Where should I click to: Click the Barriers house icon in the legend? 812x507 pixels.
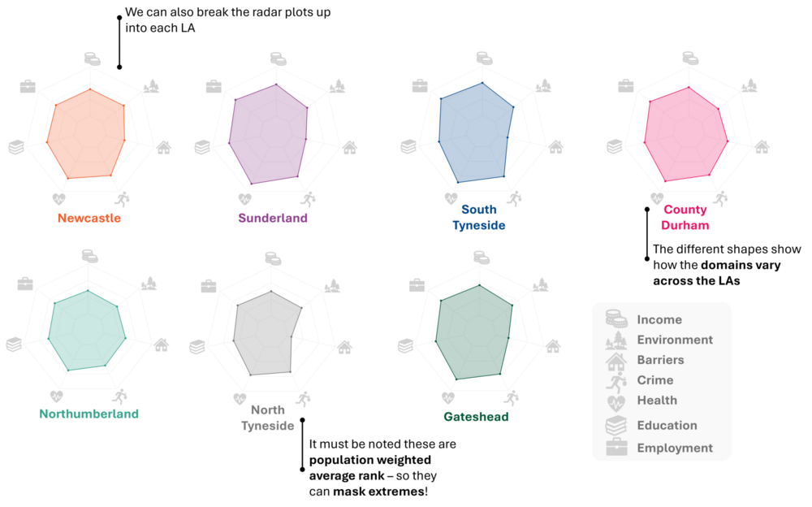tap(616, 360)
